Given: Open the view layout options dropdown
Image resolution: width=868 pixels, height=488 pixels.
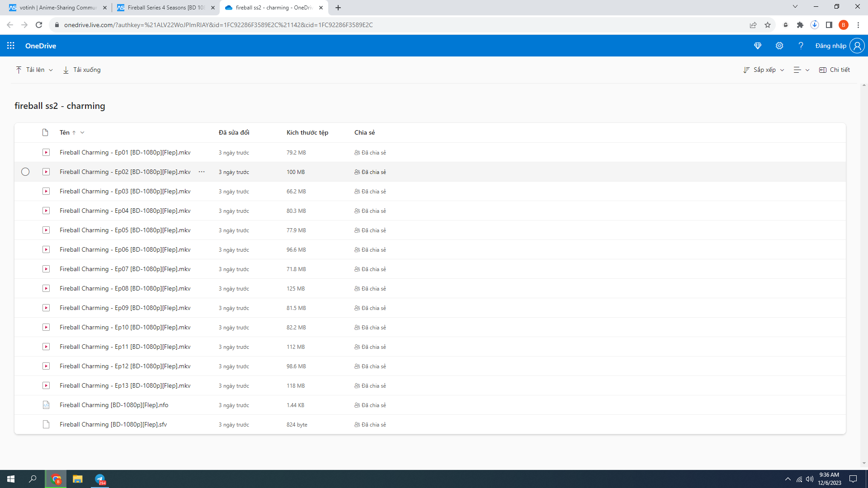Looking at the screenshot, I should [x=802, y=70].
